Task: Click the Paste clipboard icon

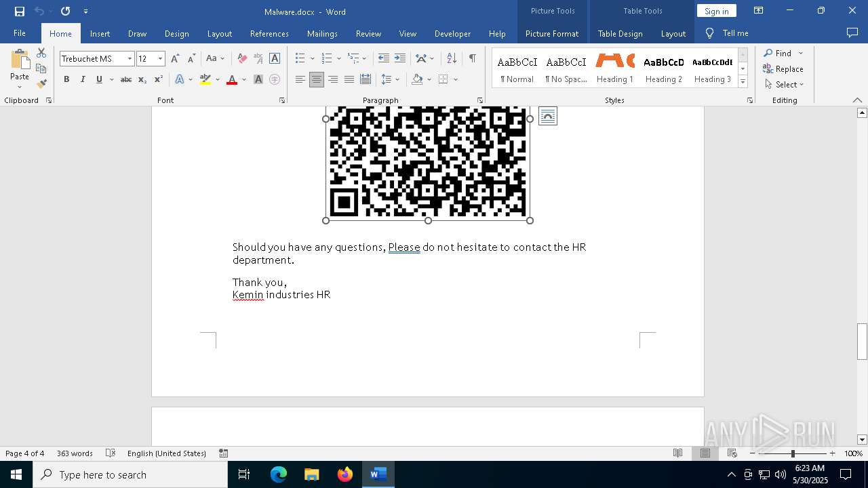Action: [20, 59]
